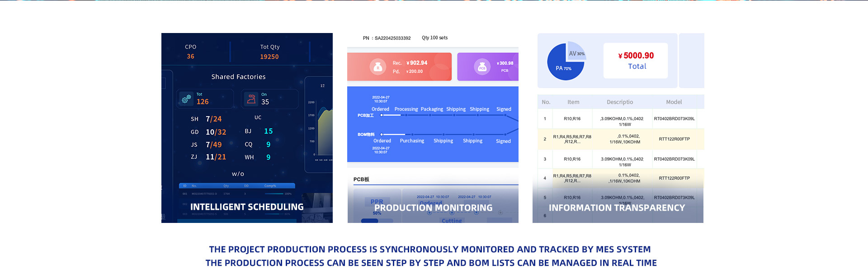Click the Ordered node on the BOM timeline
This screenshot has width=868, height=279.
coord(382,134)
